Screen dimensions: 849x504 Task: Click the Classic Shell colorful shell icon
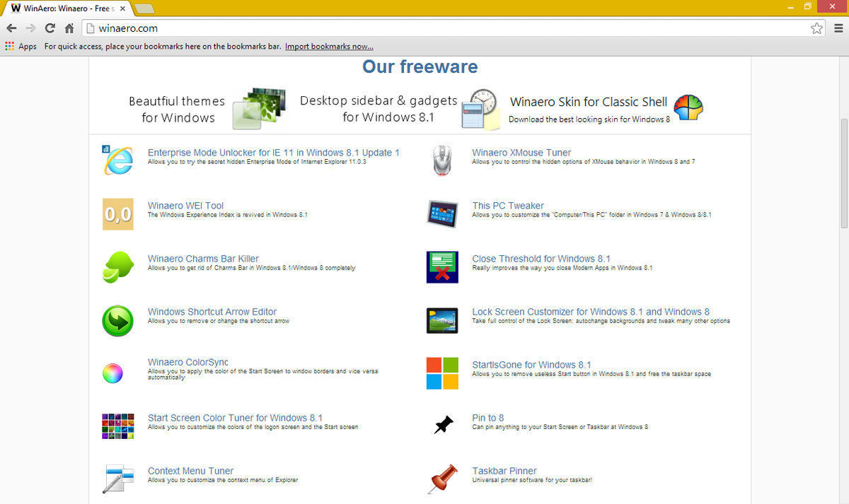tap(688, 108)
